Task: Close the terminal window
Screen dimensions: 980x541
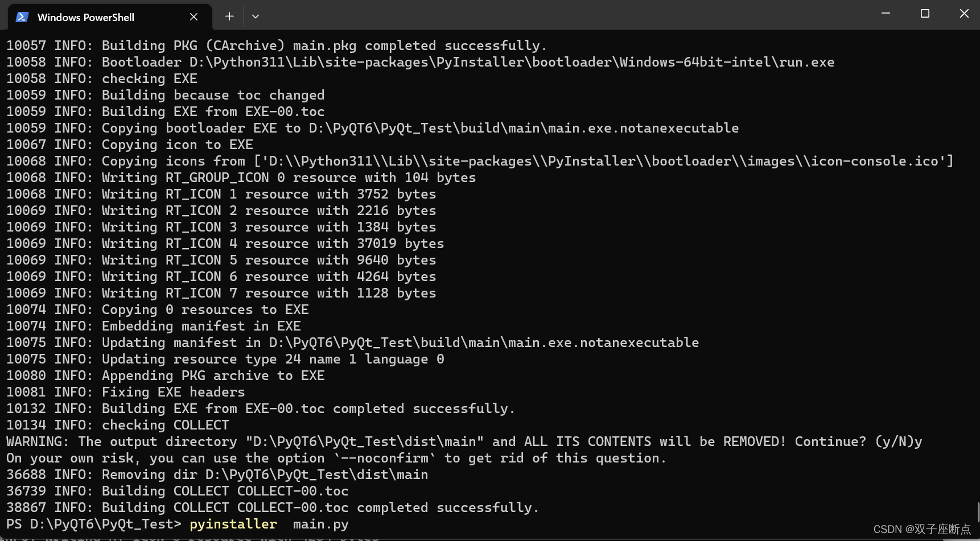Action: click(963, 14)
